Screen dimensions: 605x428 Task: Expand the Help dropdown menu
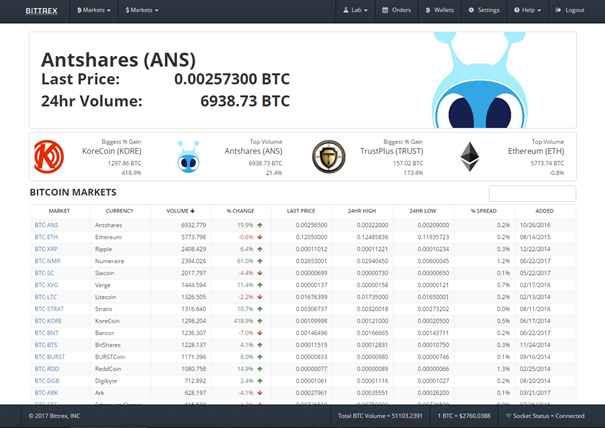(x=527, y=10)
